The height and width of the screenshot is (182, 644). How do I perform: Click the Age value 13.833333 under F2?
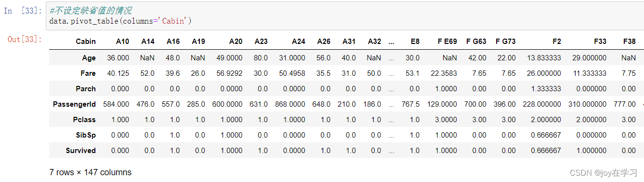click(x=543, y=57)
